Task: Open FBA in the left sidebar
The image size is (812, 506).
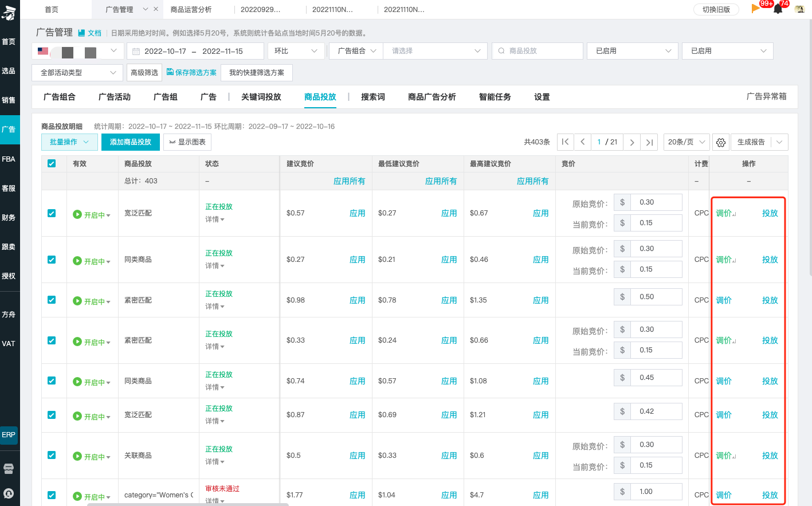Action: [x=9, y=159]
